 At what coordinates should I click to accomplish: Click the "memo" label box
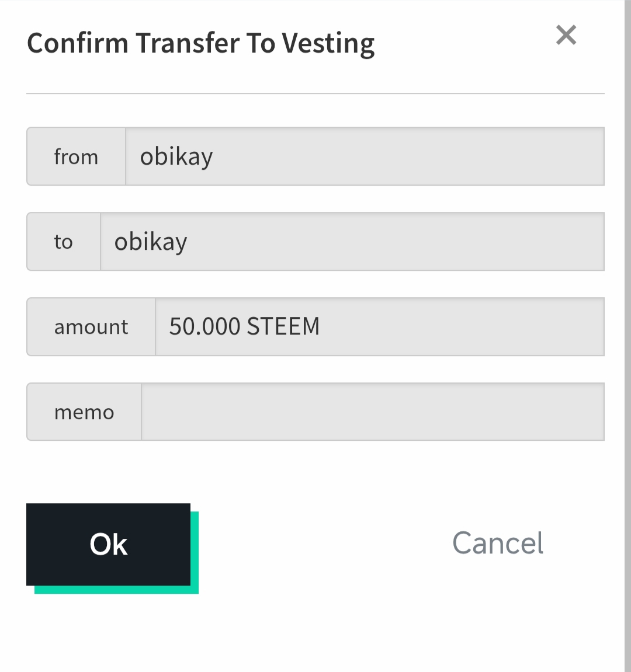pos(84,412)
